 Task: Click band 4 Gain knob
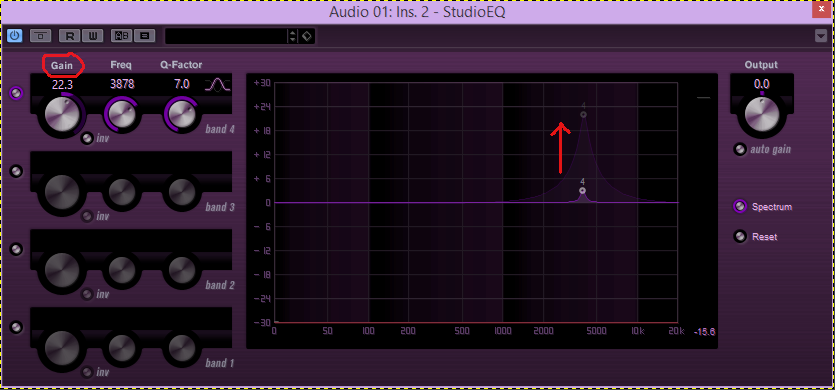(62, 113)
